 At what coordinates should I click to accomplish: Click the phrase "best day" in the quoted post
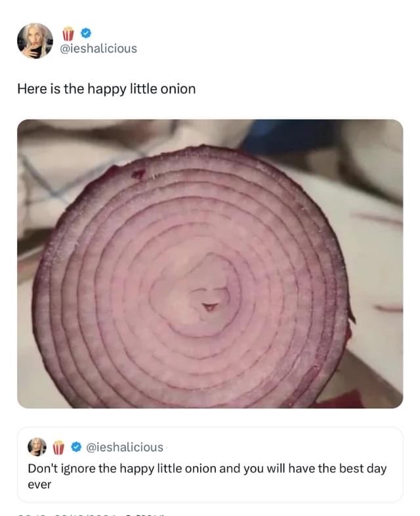tap(341, 469)
